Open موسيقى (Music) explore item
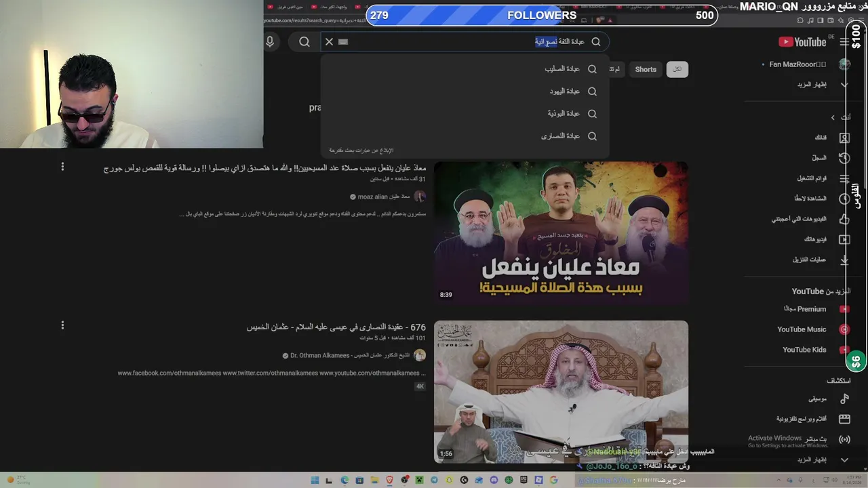The height and width of the screenshot is (488, 868). [827, 399]
